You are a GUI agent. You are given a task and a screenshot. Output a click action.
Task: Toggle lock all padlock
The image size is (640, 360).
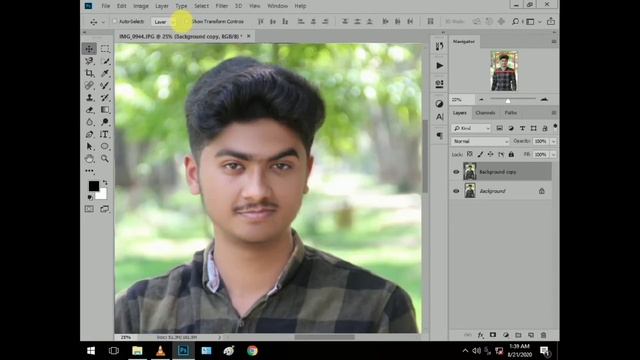pos(511,154)
